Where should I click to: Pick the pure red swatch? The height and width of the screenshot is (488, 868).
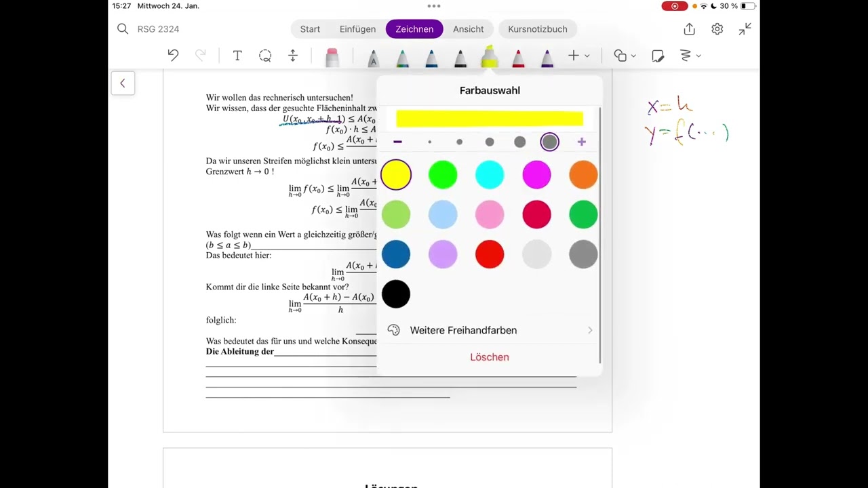[490, 255]
